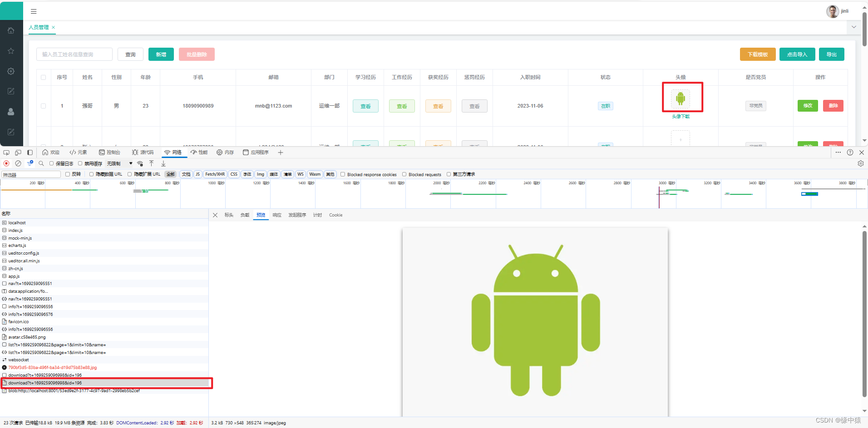The image size is (868, 428).
Task: Toggle the hamburger sidebar menu icon
Action: 34,11
